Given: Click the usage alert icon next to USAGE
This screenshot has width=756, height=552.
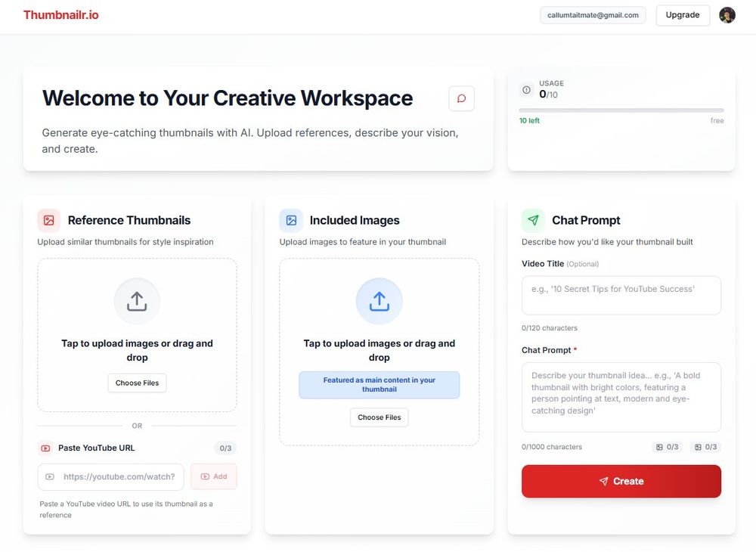Looking at the screenshot, I should [x=526, y=89].
